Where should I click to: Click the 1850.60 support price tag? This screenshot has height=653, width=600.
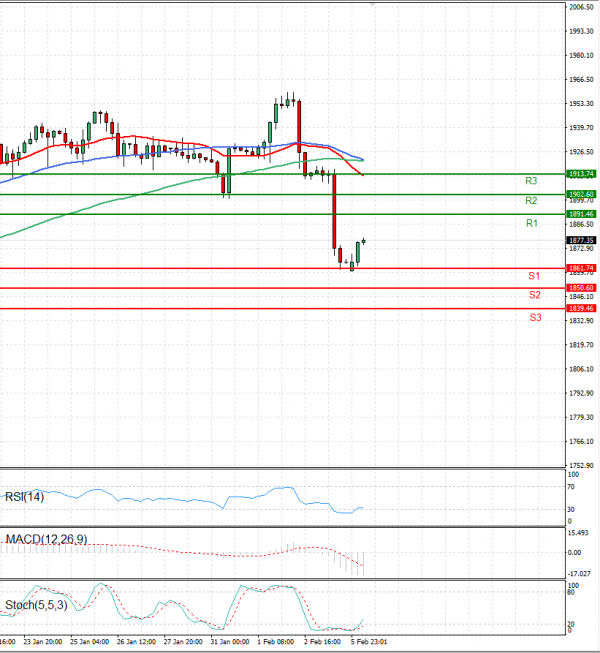click(581, 288)
